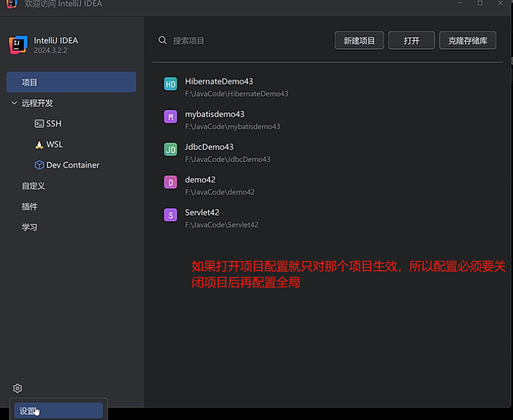
Task: Open the 学习 section
Action: click(x=30, y=227)
